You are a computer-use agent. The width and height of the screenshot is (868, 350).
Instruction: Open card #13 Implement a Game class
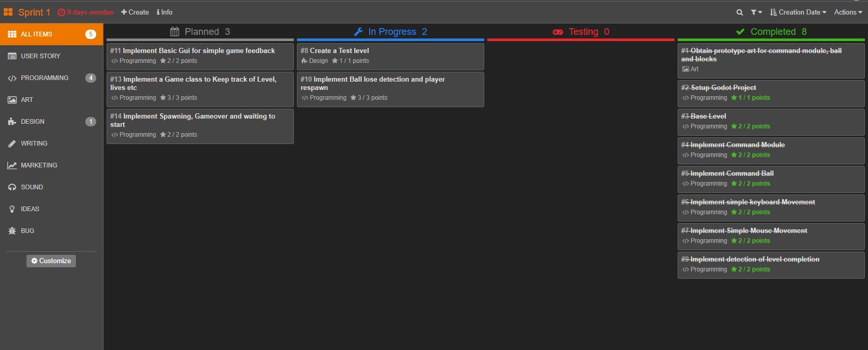point(200,89)
